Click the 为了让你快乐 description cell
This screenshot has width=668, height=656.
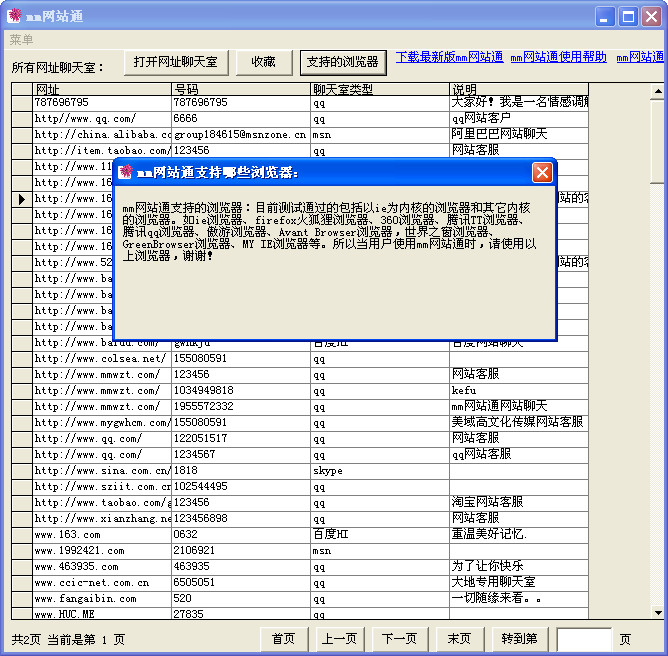pyautogui.click(x=519, y=567)
